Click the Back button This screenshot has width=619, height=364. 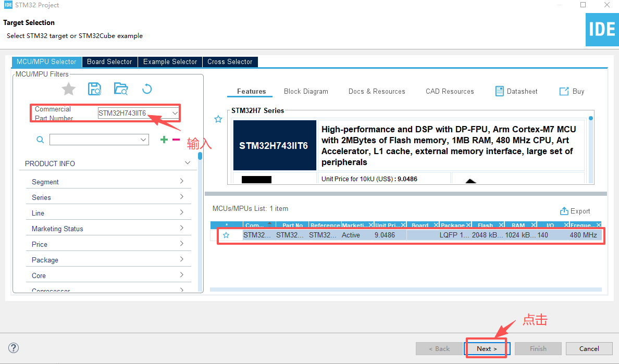coord(439,348)
